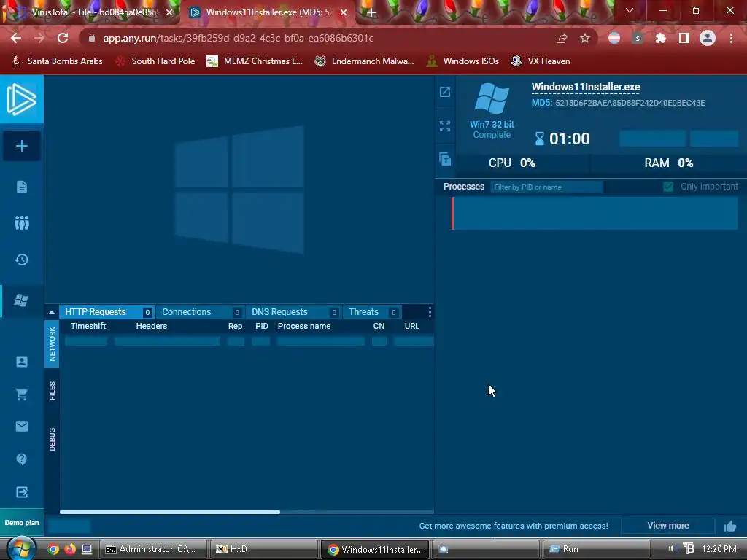Viewport: 747px width, 560px height.
Task: Open the Run taskbar item
Action: click(597, 549)
